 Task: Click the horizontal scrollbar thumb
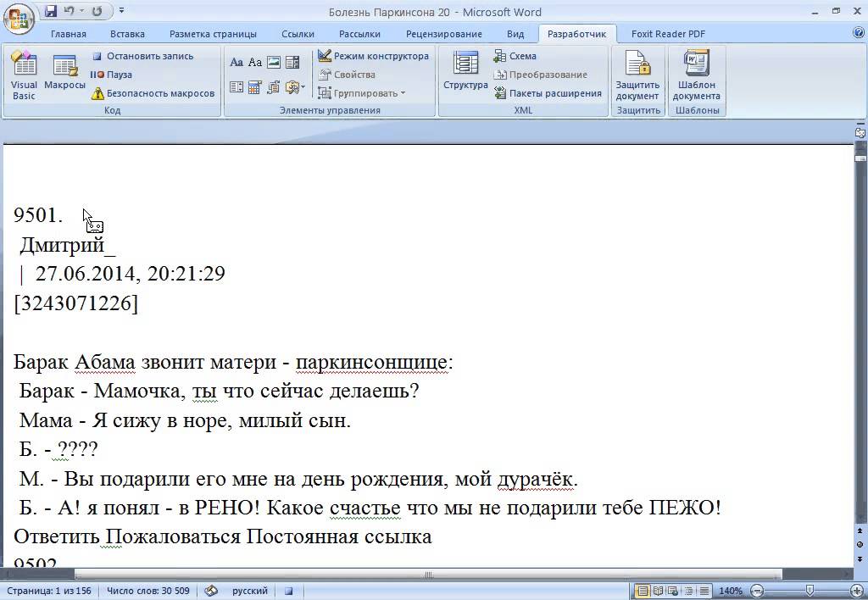[x=428, y=575]
